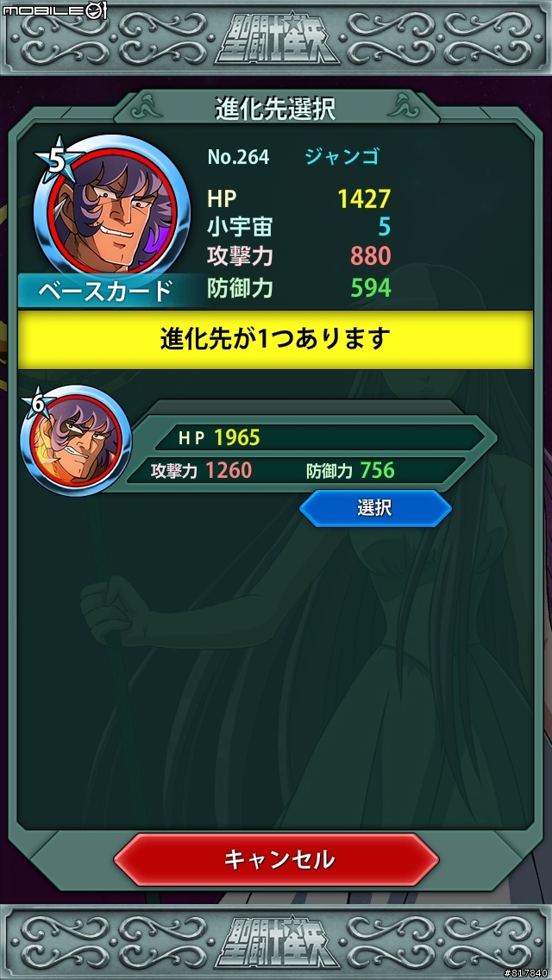This screenshot has width=552, height=980.
Task: Tap the 小宇宙 5 cosmo stat
Action: tap(299, 228)
